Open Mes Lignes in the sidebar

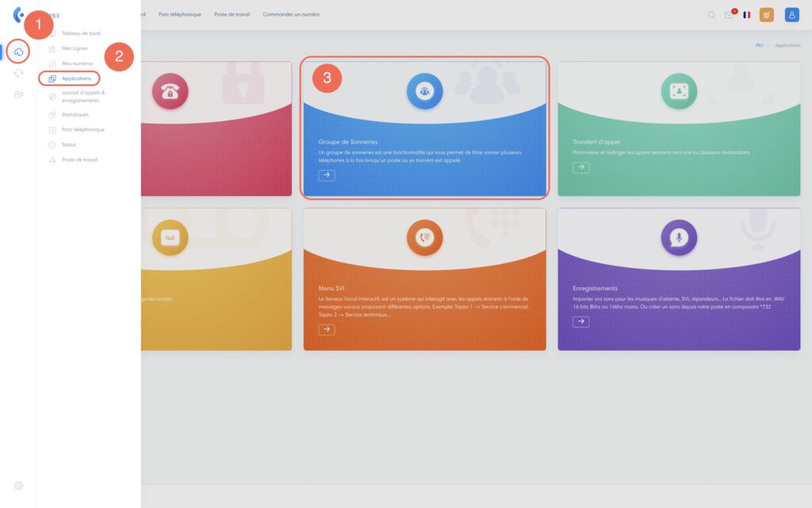point(75,48)
